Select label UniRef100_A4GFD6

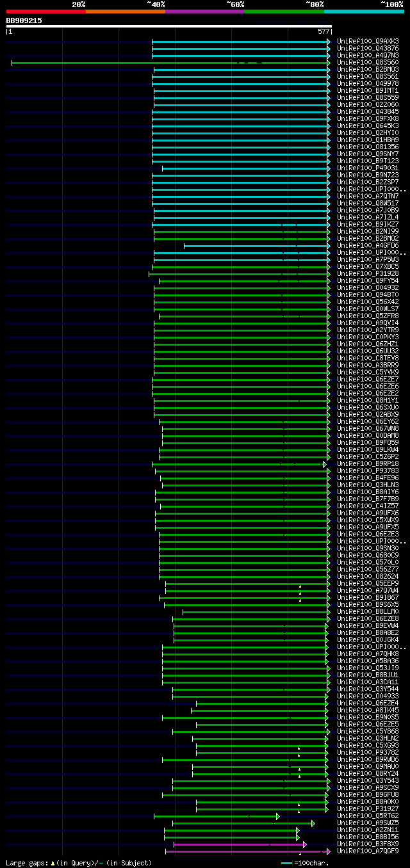click(368, 246)
